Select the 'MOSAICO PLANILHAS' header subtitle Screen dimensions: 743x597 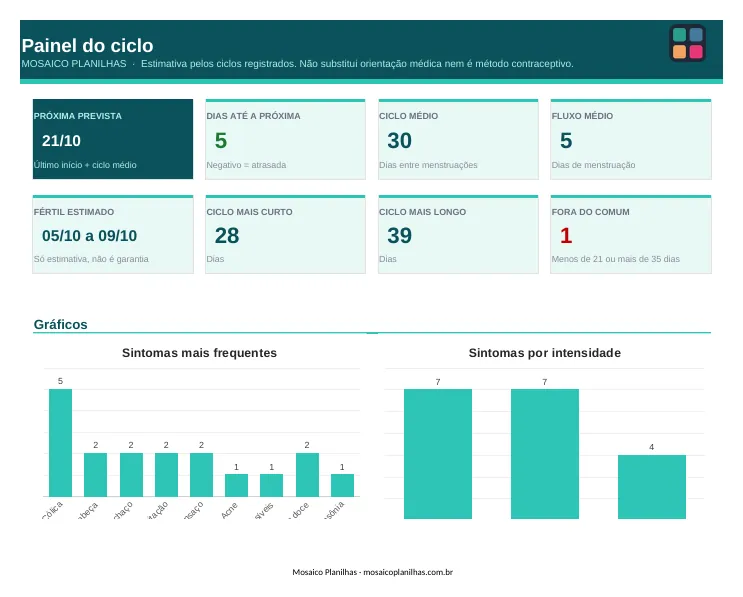coord(74,63)
